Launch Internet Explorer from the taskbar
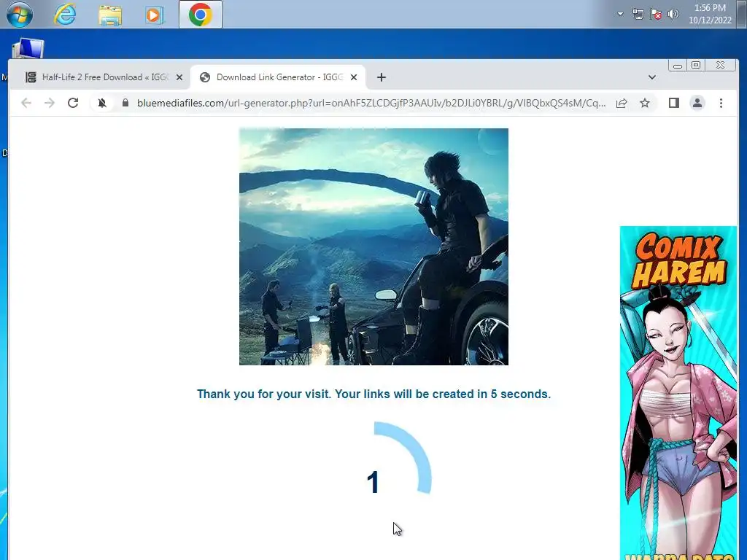 coord(65,15)
